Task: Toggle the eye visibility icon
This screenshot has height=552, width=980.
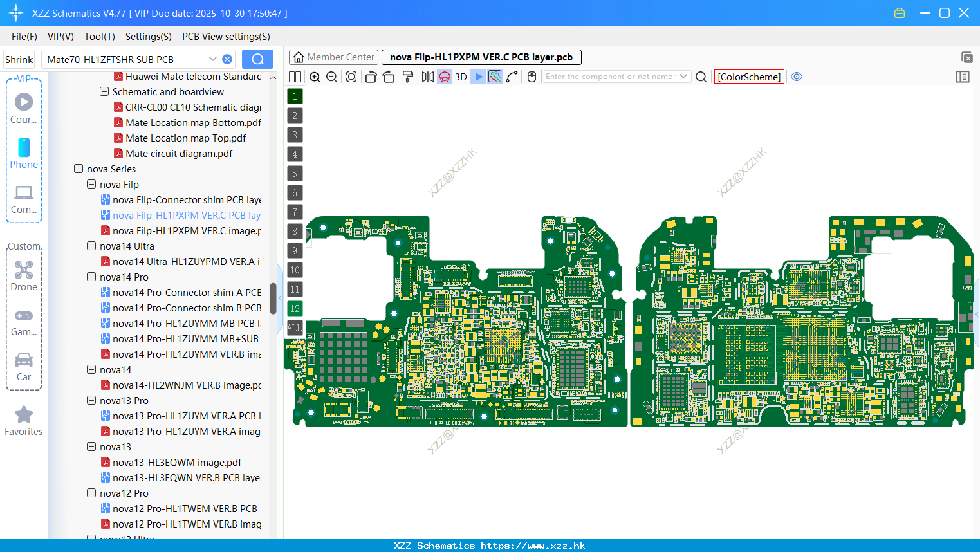Action: (x=797, y=77)
